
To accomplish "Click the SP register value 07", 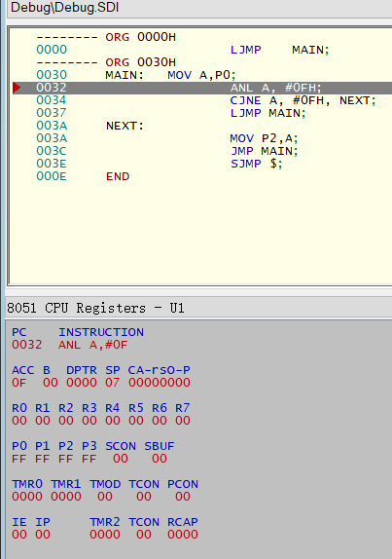I will tap(112, 383).
